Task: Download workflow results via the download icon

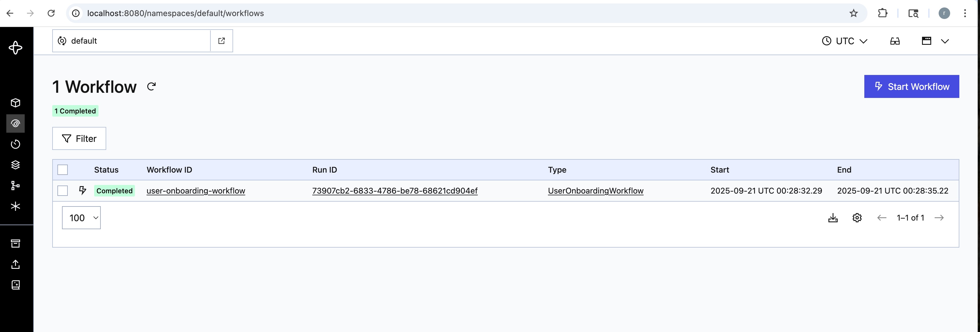Action: (833, 217)
